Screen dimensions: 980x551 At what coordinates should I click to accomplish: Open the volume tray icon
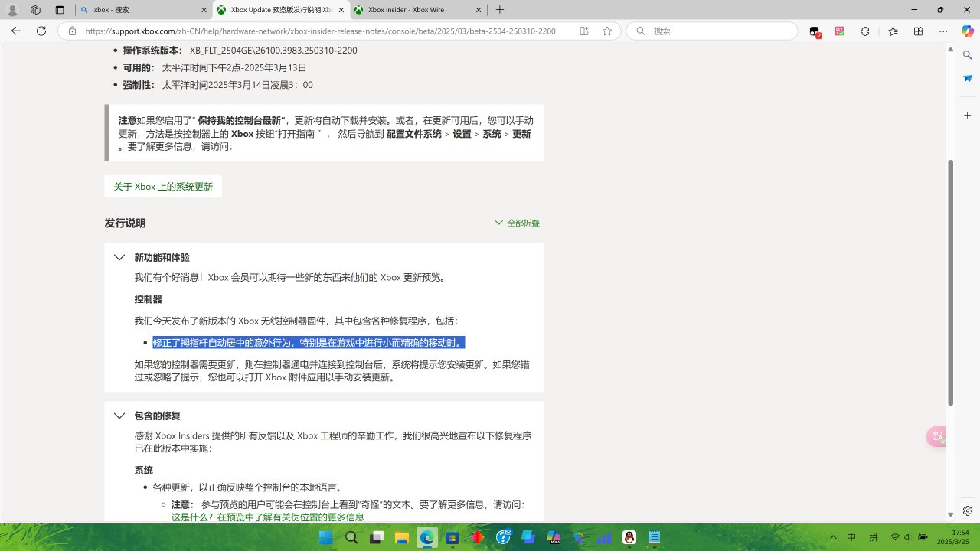[x=908, y=537]
